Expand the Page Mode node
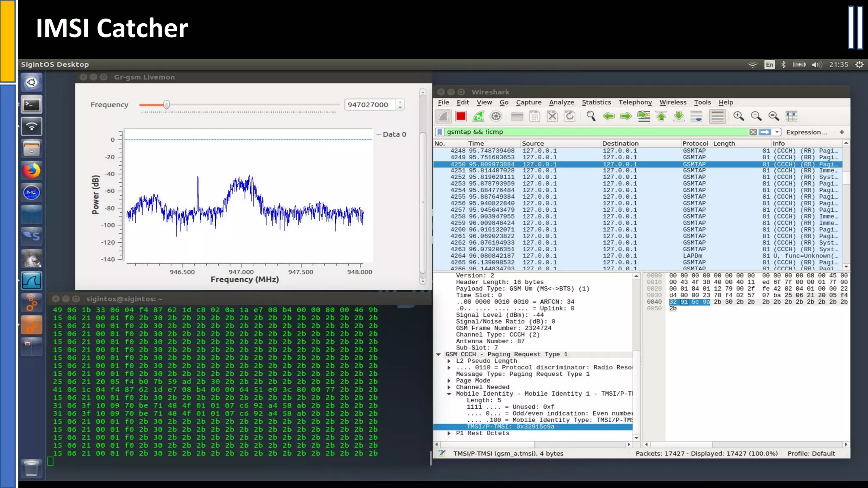The height and width of the screenshot is (488, 868). 449,381
